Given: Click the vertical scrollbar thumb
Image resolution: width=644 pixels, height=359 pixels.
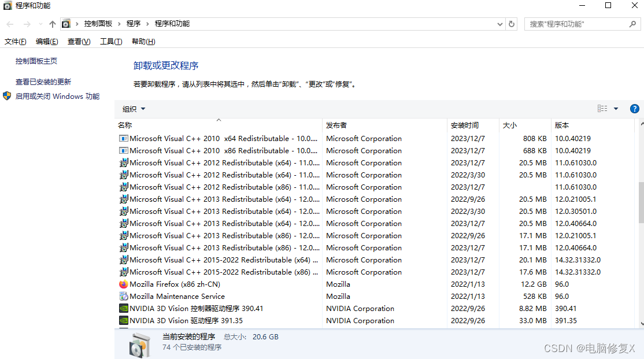Looking at the screenshot, I should (x=641, y=202).
